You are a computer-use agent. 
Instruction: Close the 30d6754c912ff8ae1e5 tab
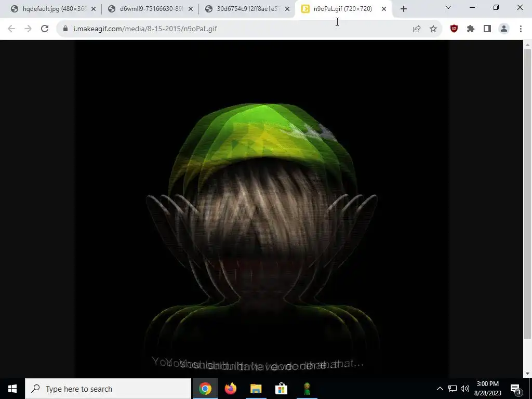pos(287,9)
